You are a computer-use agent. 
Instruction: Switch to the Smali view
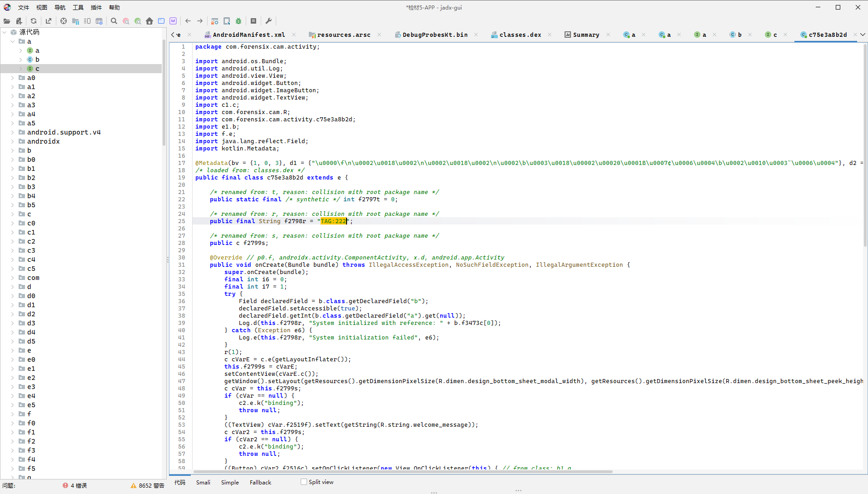coord(203,482)
